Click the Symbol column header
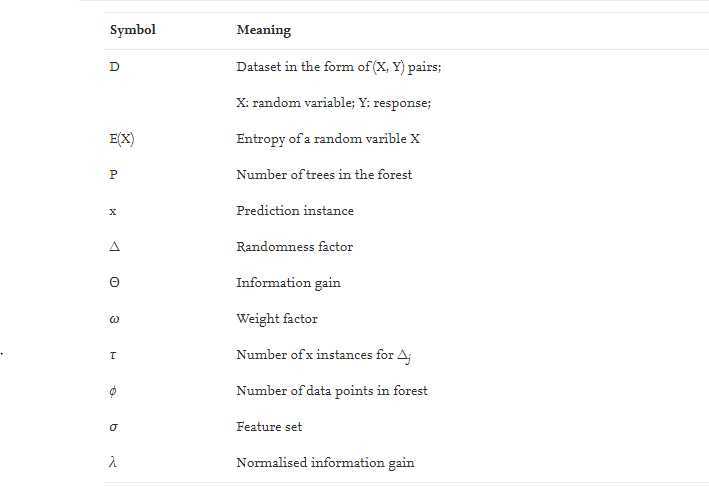This screenshot has width=709, height=486. pyautogui.click(x=132, y=30)
